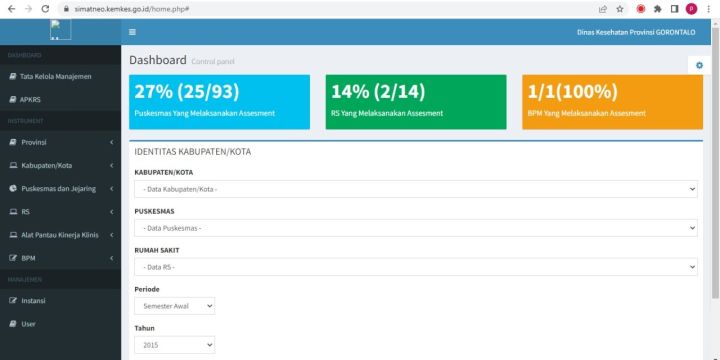Viewport: 720px width, 360px height.
Task: Toggle the sidebar hamburger menu icon
Action: 132,32
